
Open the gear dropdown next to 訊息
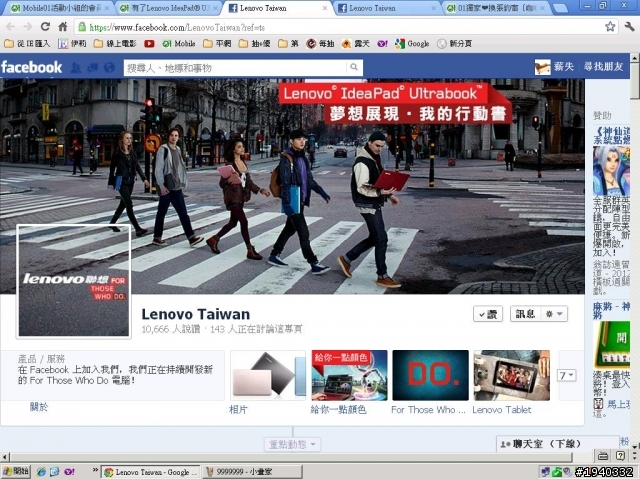(554, 314)
